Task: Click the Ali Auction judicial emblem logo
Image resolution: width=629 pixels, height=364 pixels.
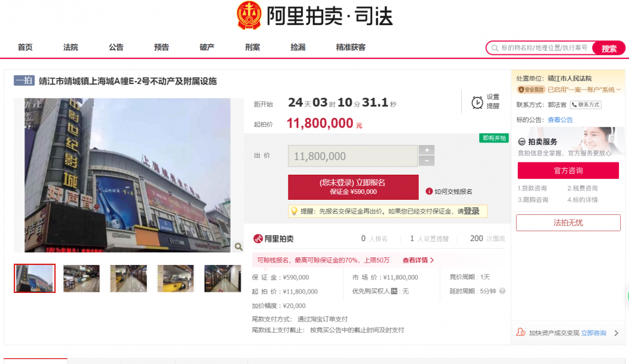Action: 249,16
